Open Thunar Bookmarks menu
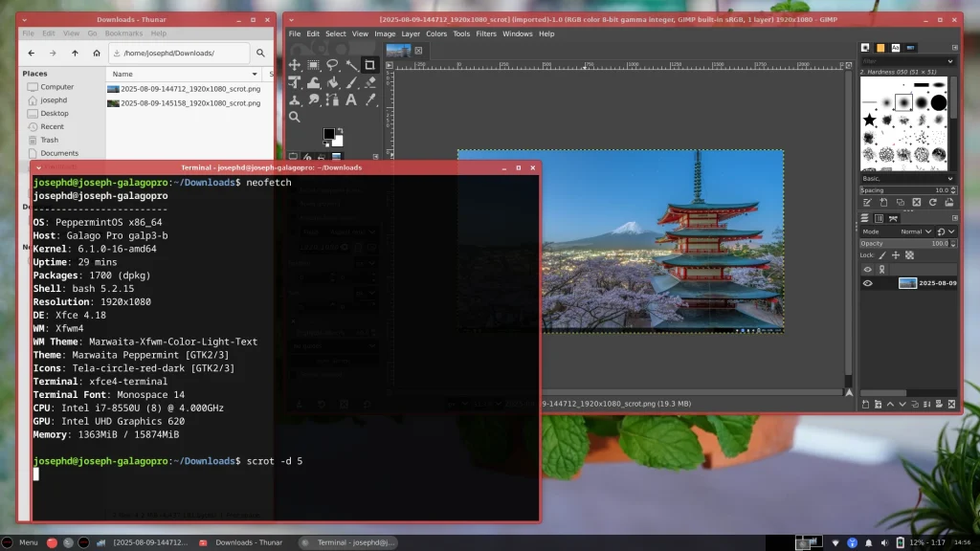This screenshot has width=980, height=551. pyautogui.click(x=123, y=33)
